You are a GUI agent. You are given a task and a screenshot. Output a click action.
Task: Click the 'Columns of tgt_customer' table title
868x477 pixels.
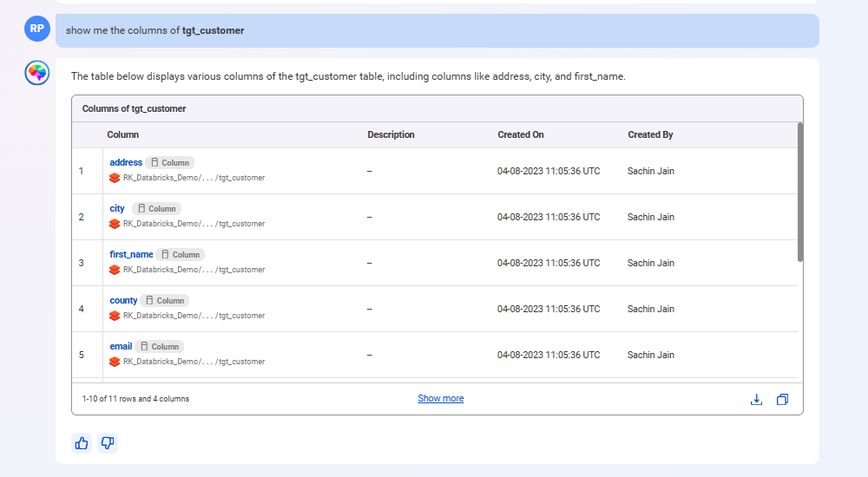[x=134, y=108]
